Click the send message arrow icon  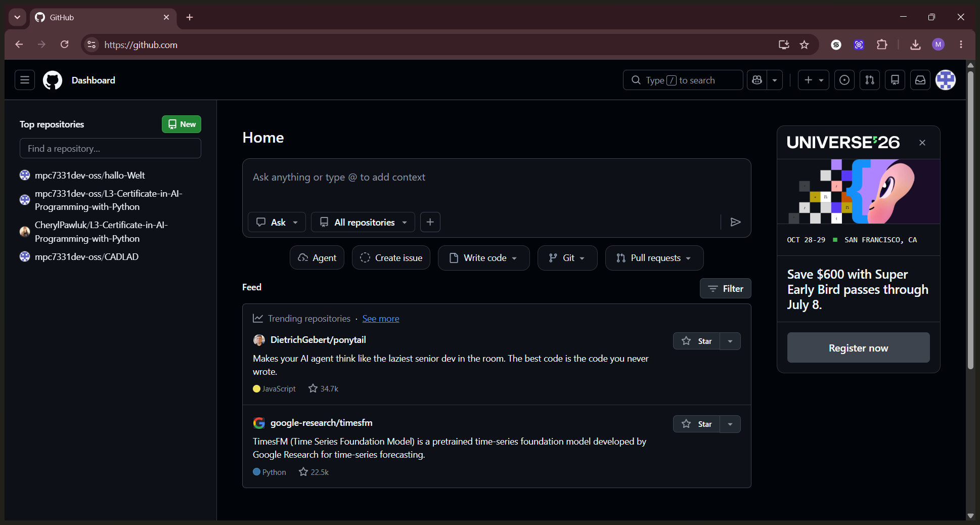coord(736,222)
